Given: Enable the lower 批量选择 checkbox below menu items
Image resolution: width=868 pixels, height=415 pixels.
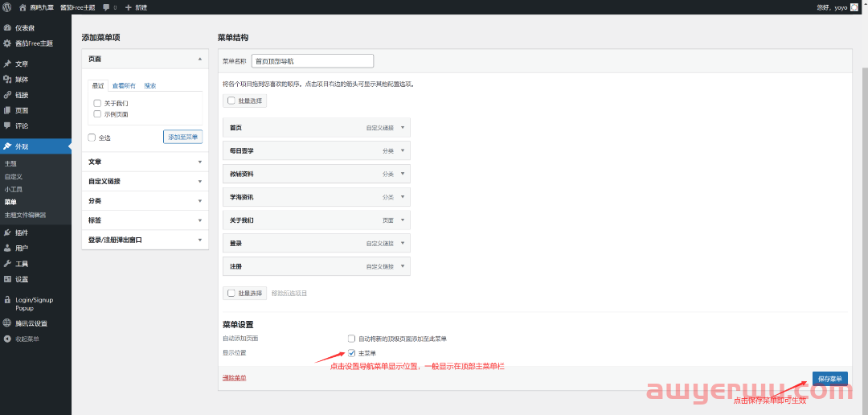Looking at the screenshot, I should [231, 293].
